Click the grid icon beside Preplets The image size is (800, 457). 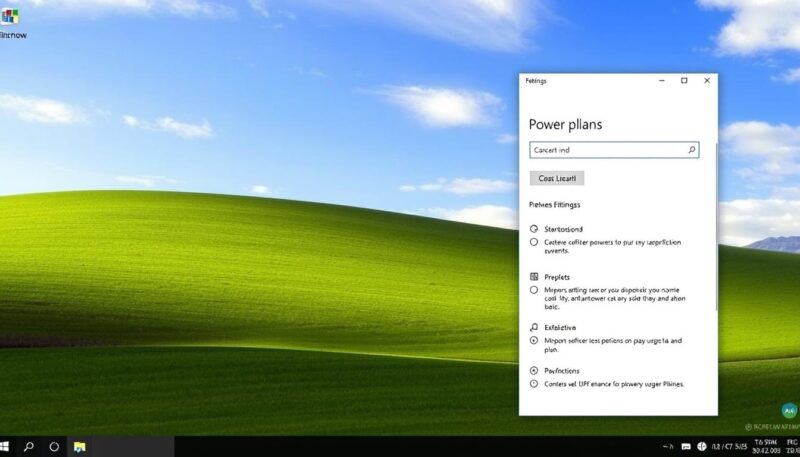tap(534, 277)
